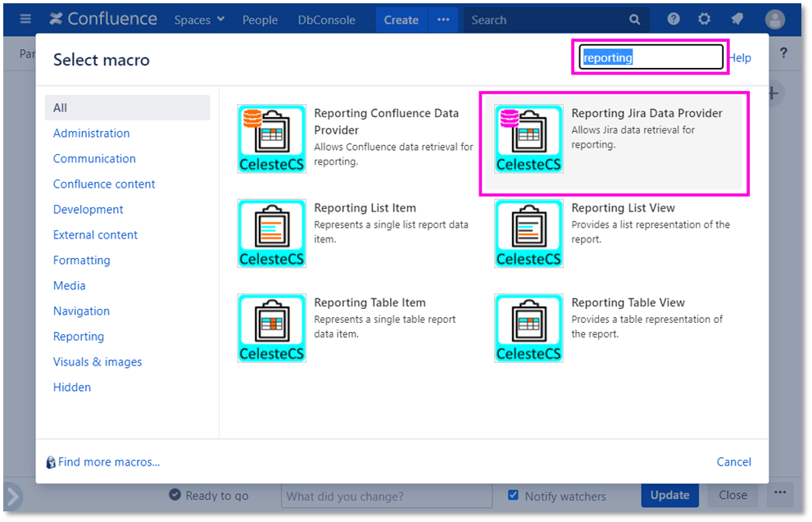
Task: Click the Reporting List Item title
Action: [x=365, y=207]
